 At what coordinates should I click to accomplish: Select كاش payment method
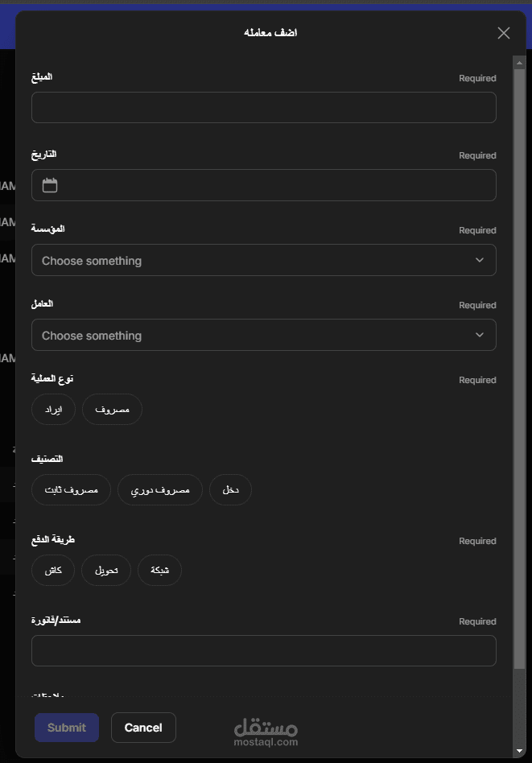pos(53,571)
